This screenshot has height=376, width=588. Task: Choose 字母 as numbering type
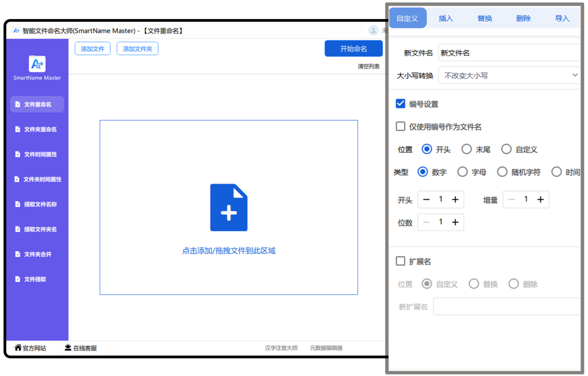(x=462, y=172)
